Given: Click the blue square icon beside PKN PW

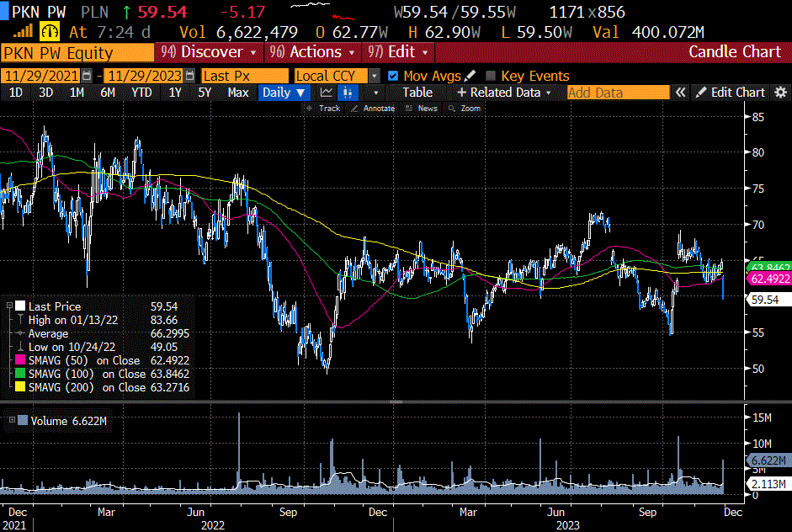Looking at the screenshot, I should [x=4, y=11].
